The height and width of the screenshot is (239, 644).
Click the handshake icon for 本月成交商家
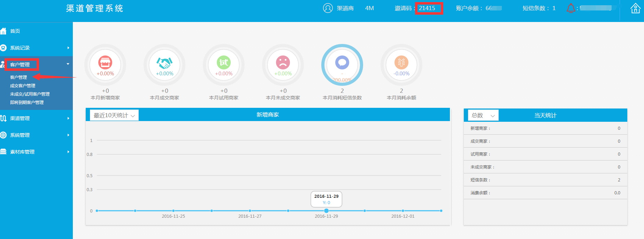tap(164, 63)
